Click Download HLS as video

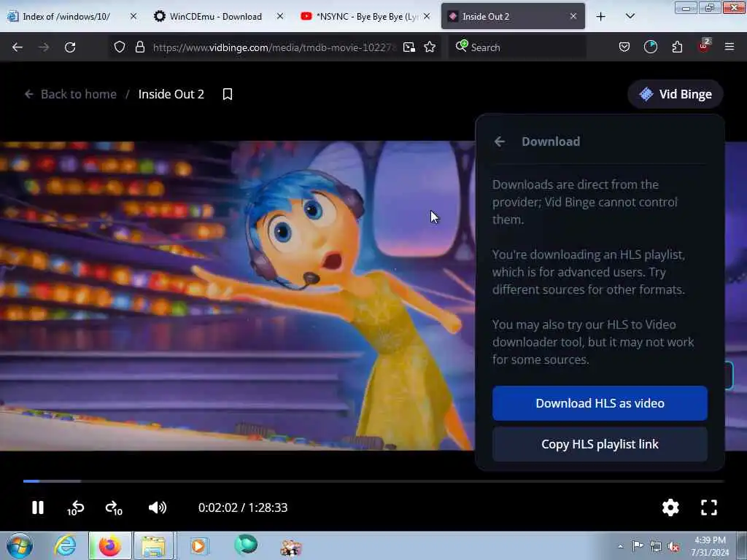coord(600,403)
